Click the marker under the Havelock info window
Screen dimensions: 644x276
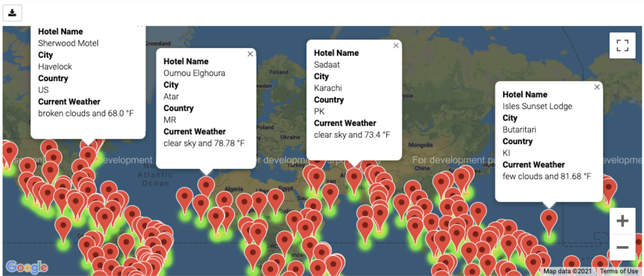[x=88, y=155]
